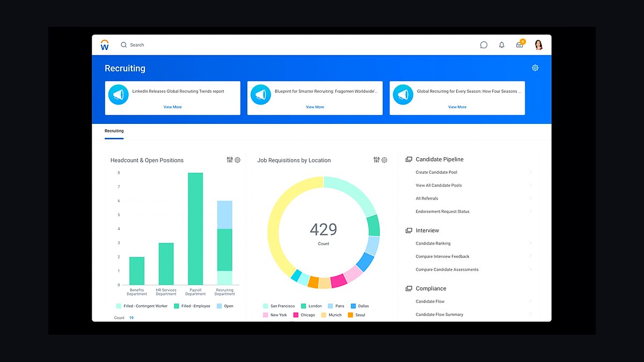This screenshot has height=362, width=644.
Task: Toggle Chicago legend swatch
Action: 296,315
